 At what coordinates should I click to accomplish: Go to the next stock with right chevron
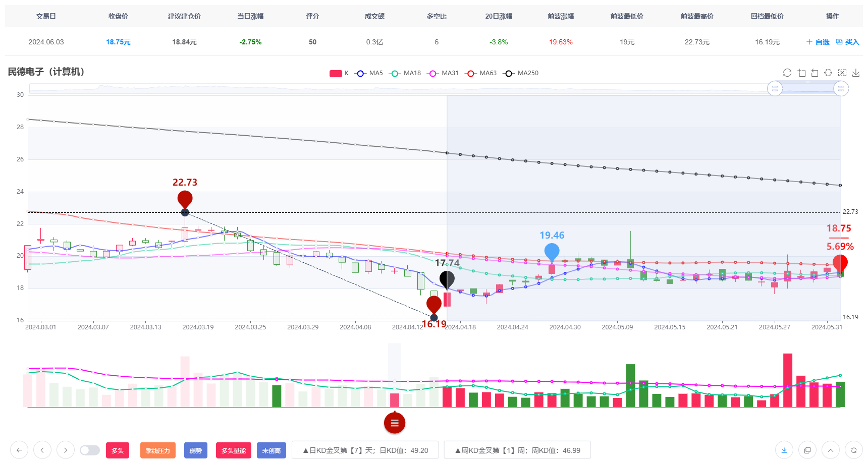66,450
